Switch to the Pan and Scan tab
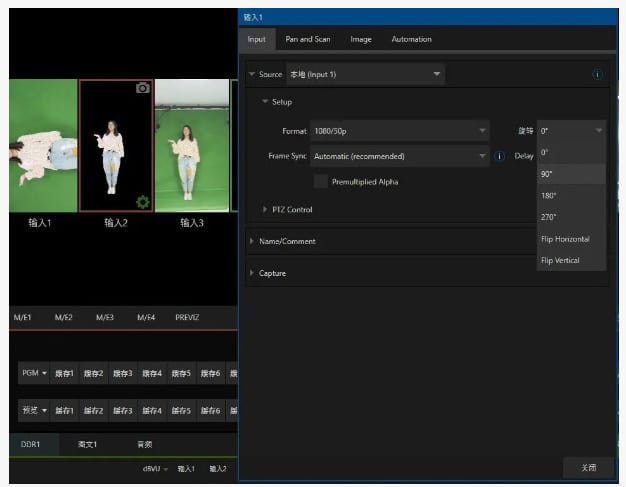Viewport: 626px width, 487px height. (308, 39)
